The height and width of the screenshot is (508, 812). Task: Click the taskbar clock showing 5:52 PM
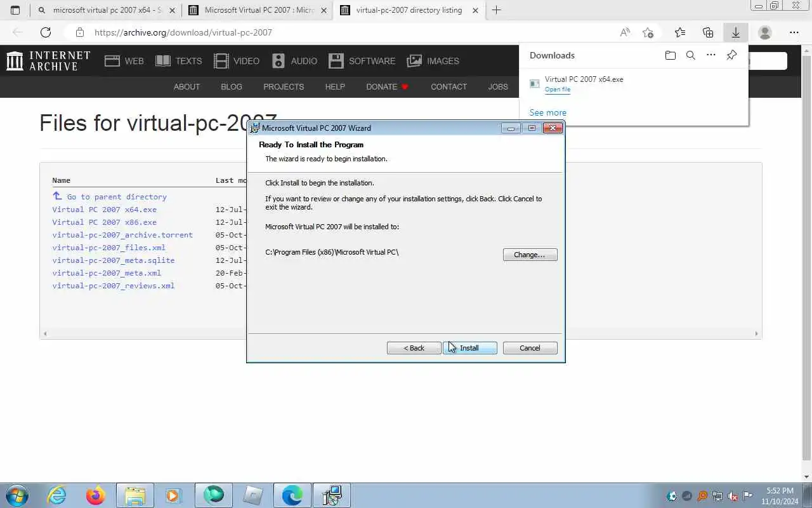click(x=780, y=496)
